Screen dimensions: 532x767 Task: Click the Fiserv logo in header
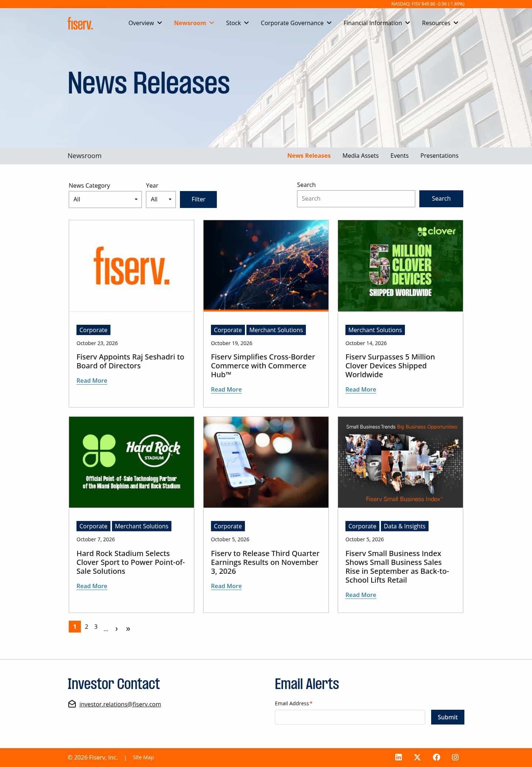(80, 23)
